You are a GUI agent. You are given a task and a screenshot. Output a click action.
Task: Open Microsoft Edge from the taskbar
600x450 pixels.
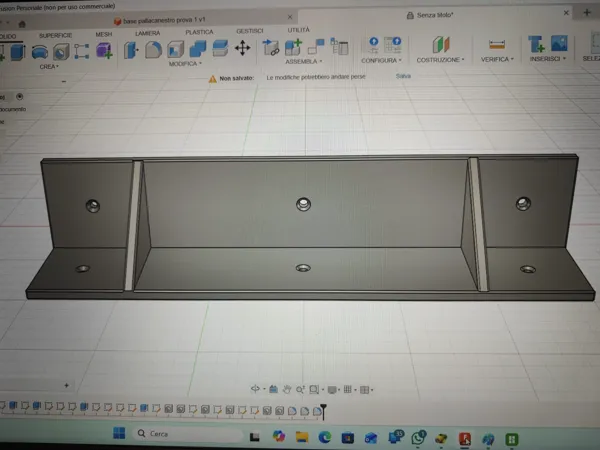click(324, 437)
